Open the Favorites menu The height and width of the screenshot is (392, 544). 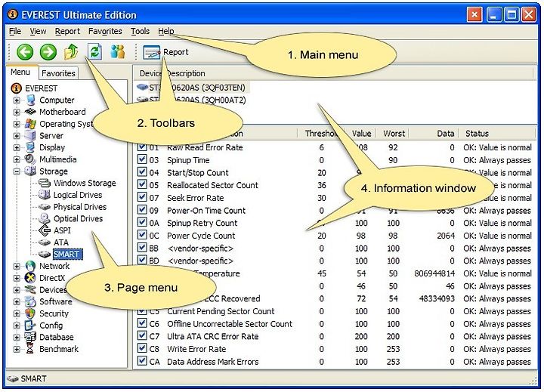point(105,31)
